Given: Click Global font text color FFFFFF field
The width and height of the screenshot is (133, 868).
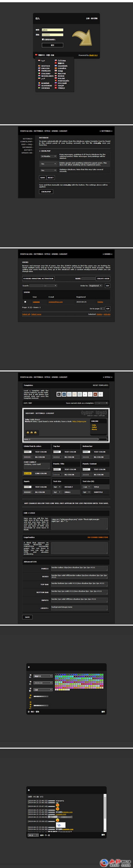Looking at the screenshot, I should (27, 452).
